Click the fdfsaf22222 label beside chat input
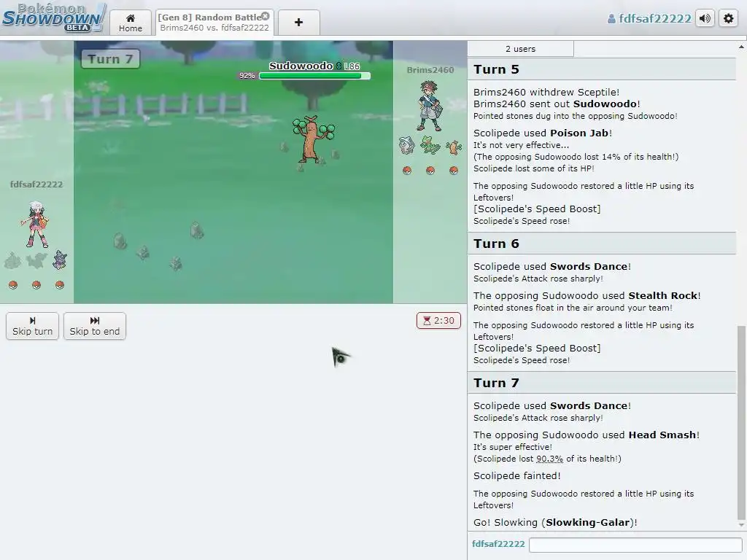Screen dimensions: 747x560 (x=498, y=544)
